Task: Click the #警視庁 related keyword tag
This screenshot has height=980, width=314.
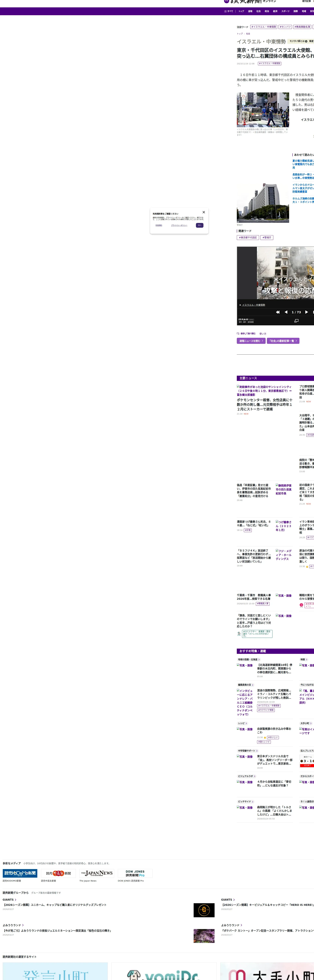Action: 267,237
